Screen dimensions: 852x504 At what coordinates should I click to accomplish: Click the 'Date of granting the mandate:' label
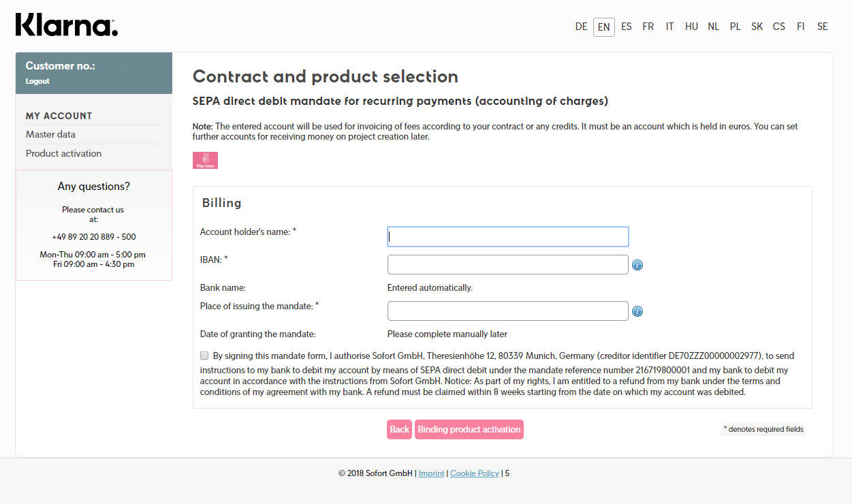point(258,334)
